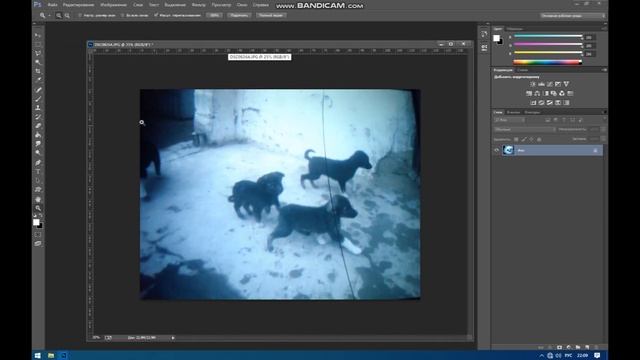Click the top color slider in Color panel
Viewport: 640px width, 360px height.
548,36
